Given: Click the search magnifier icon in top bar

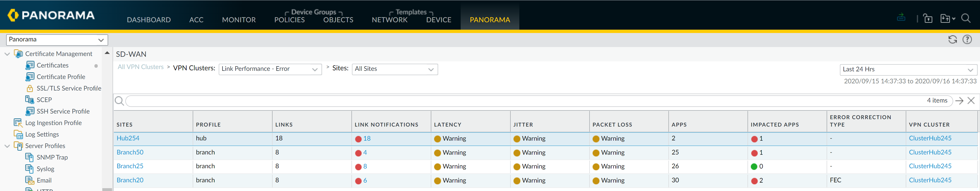Looking at the screenshot, I should (x=965, y=18).
